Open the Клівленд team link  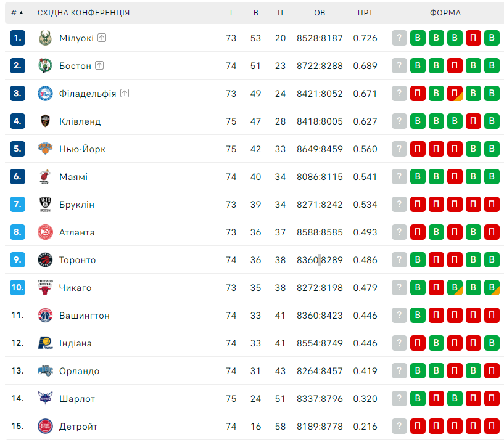click(x=80, y=121)
